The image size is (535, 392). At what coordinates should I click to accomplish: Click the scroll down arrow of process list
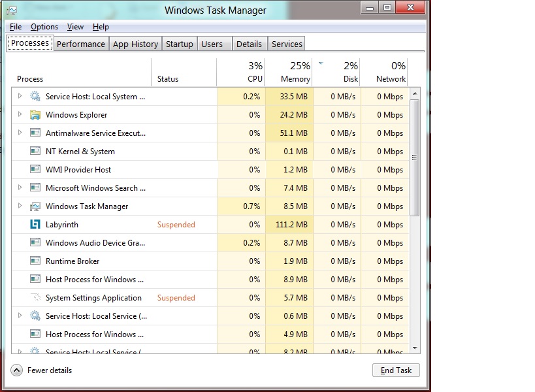(414, 348)
